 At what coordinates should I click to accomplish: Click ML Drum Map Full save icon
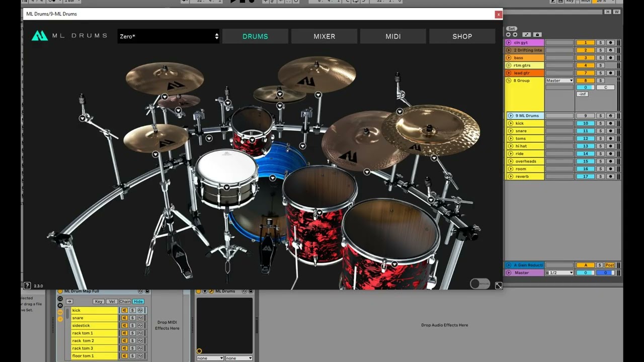click(x=147, y=291)
